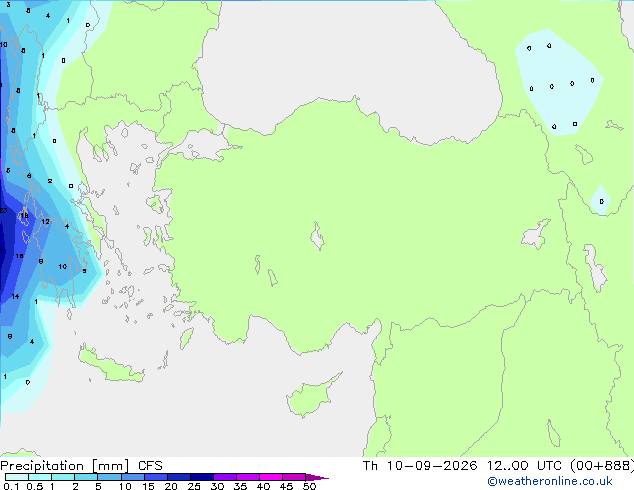The image size is (634, 490).
Task: Pick the 5–10 mm legend color swatch
Action: 109,477
